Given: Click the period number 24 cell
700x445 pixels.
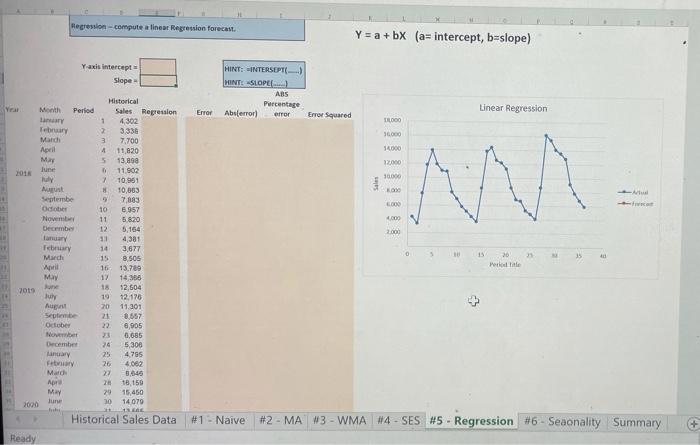Looking at the screenshot, I should click(x=106, y=345).
